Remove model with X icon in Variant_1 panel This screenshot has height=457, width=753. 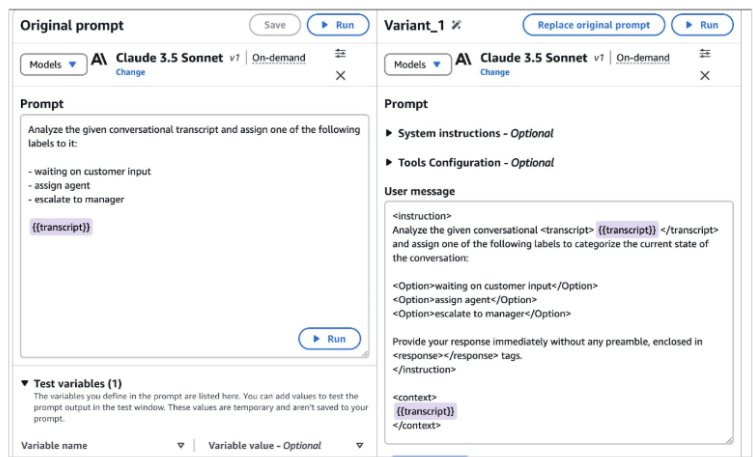point(704,76)
